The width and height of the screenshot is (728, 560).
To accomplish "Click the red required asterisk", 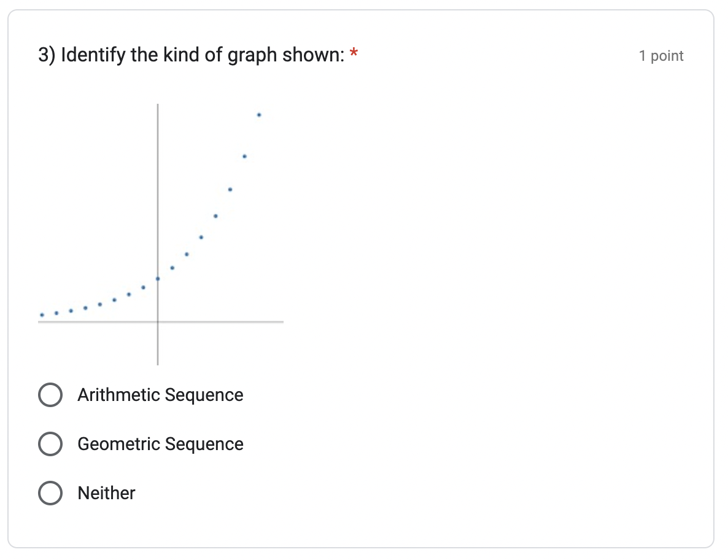I will coord(354,52).
